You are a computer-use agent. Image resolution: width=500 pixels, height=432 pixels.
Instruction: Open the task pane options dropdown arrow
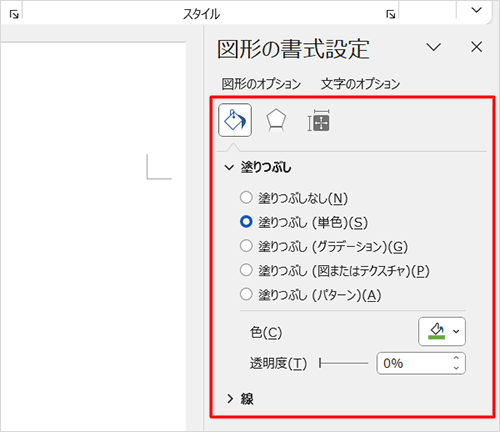pyautogui.click(x=434, y=47)
